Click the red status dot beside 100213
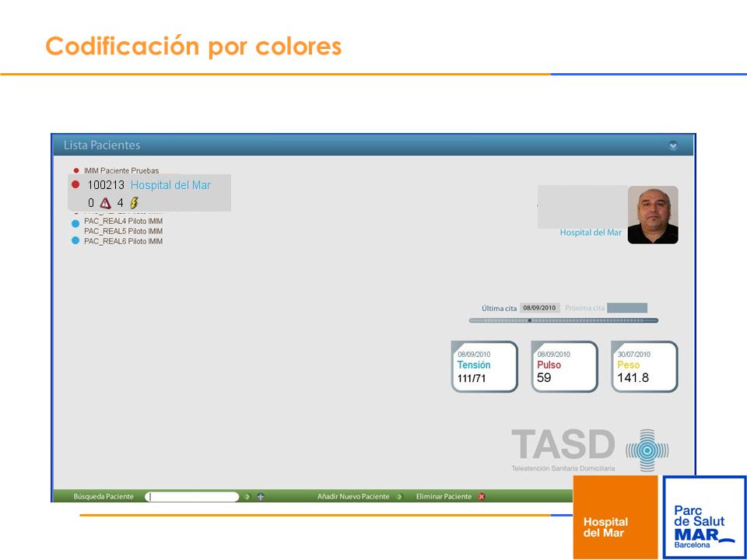747x560 pixels. [x=75, y=185]
